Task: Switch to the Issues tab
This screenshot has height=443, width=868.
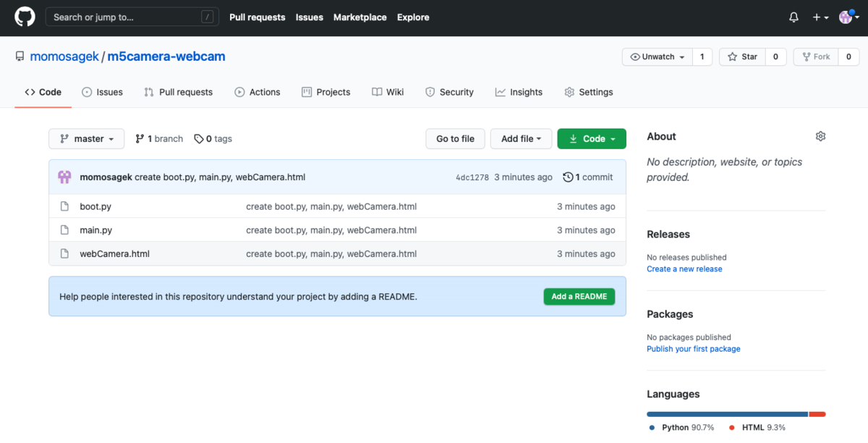Action: (x=102, y=92)
